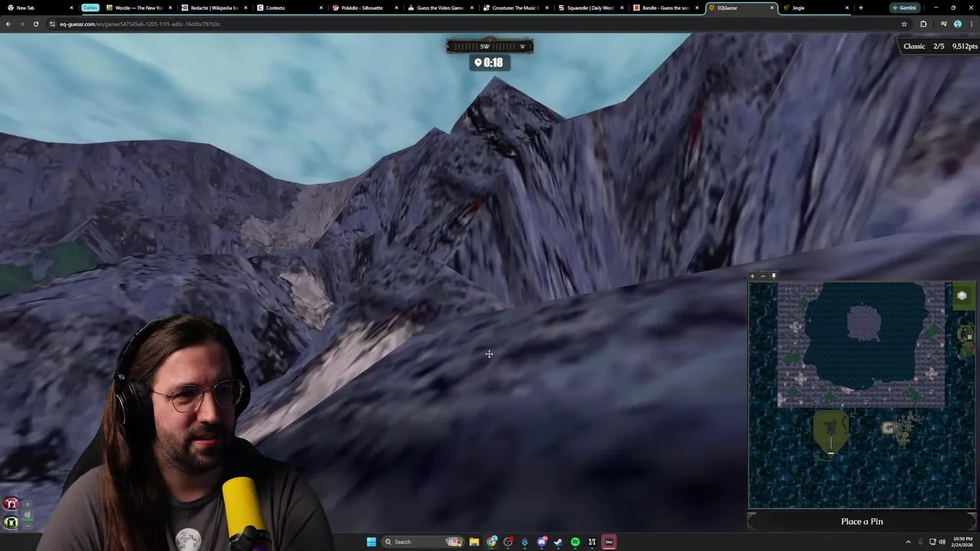This screenshot has height=551, width=980.
Task: Reload the EQGuessr page
Action: (x=36, y=24)
